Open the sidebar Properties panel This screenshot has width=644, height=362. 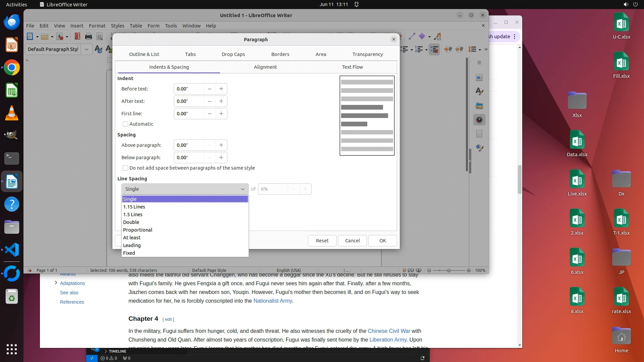pos(479,78)
